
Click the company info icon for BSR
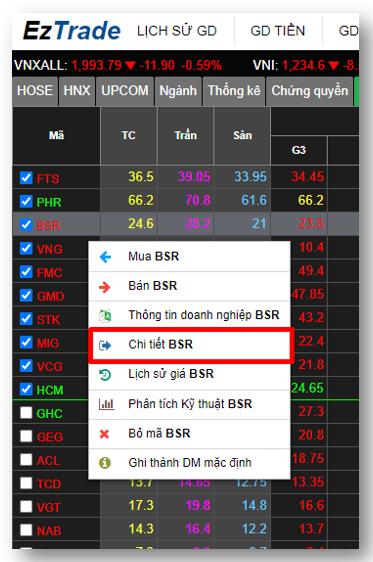[x=105, y=316]
